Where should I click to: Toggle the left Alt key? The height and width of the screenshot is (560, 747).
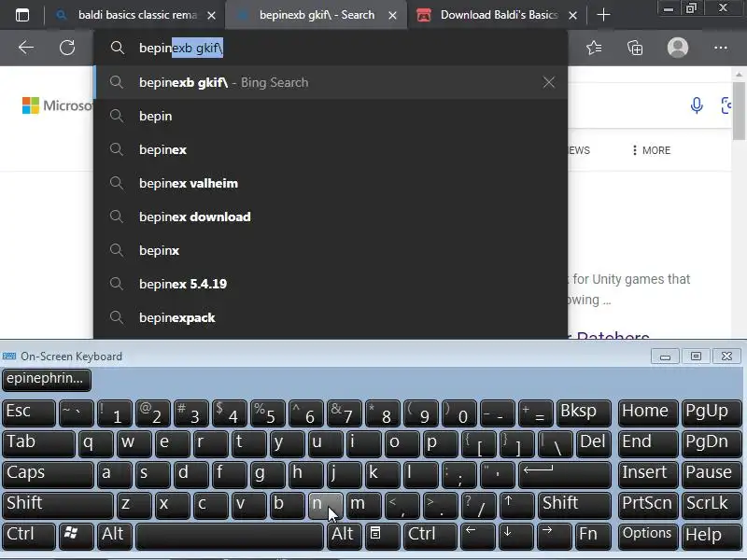click(x=114, y=535)
